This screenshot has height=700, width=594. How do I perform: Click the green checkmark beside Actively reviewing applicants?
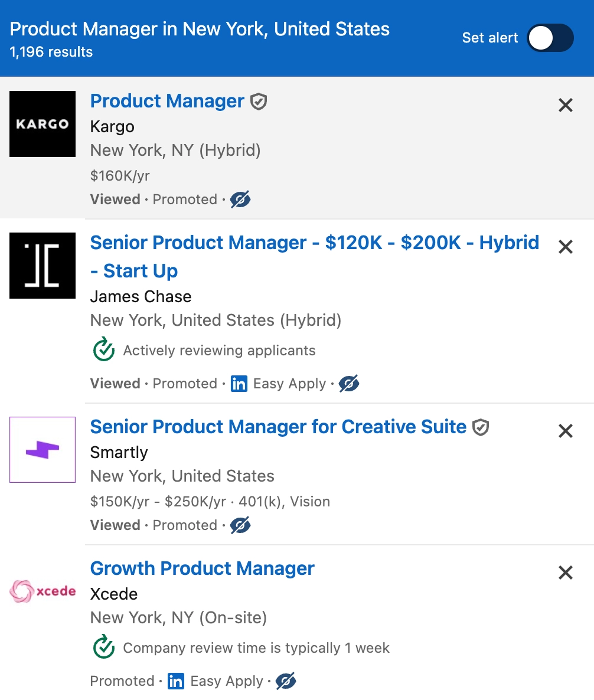(103, 349)
